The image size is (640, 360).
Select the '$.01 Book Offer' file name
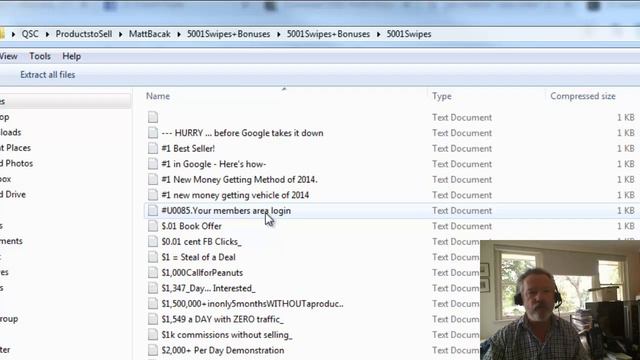191,226
